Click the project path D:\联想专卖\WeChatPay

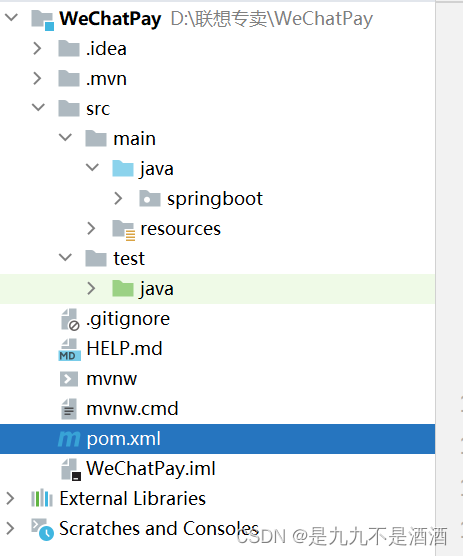pyautogui.click(x=272, y=18)
